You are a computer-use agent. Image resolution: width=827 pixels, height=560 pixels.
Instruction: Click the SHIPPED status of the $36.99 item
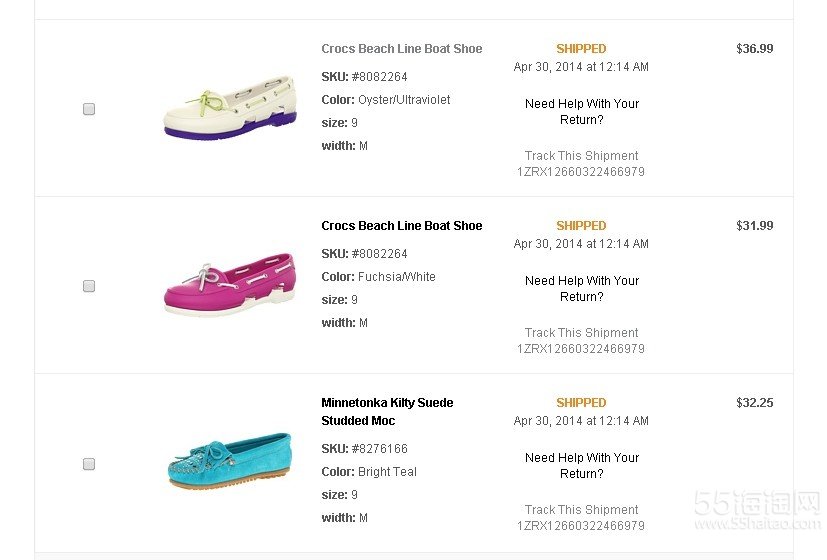coord(581,49)
